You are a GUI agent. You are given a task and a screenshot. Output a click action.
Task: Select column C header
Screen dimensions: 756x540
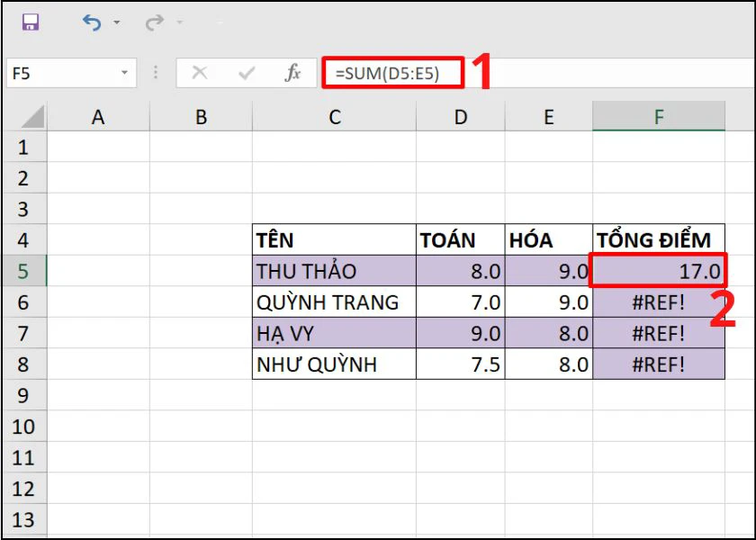click(334, 117)
